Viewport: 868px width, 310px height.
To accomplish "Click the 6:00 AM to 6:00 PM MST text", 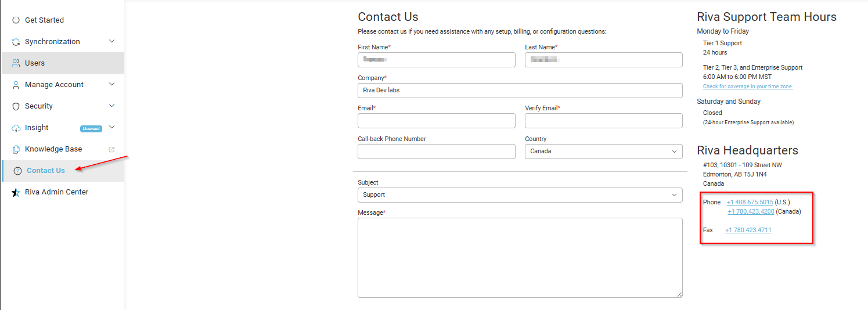I will [737, 77].
